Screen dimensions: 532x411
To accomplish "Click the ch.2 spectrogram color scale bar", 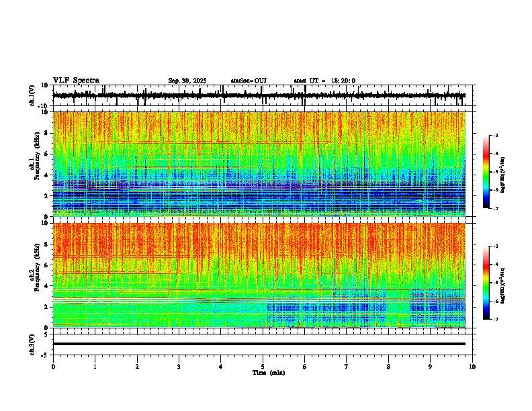I will [x=486, y=283].
